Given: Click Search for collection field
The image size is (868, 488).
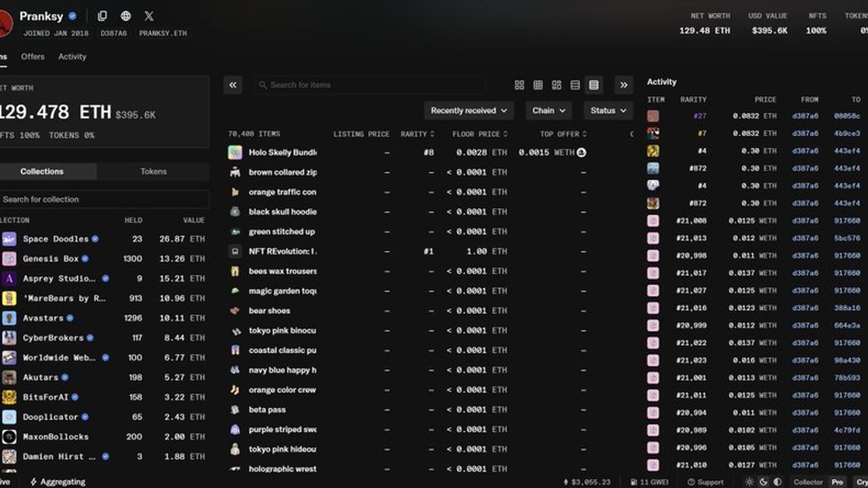Looking at the screenshot, I should click(x=103, y=199).
